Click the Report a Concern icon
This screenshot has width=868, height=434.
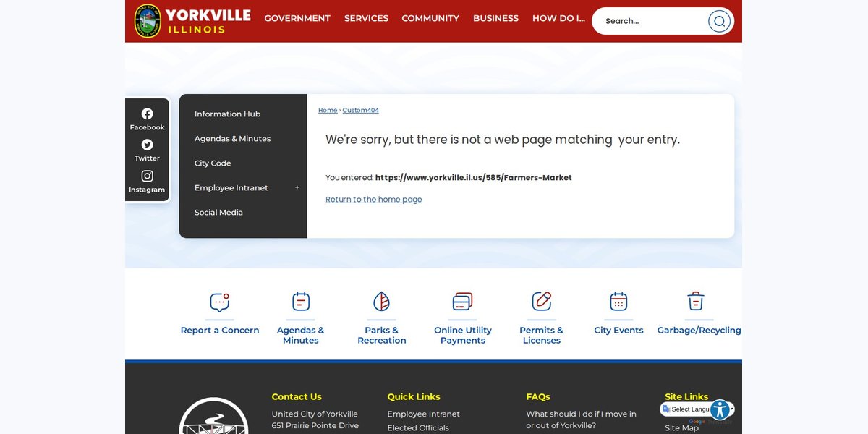click(220, 302)
